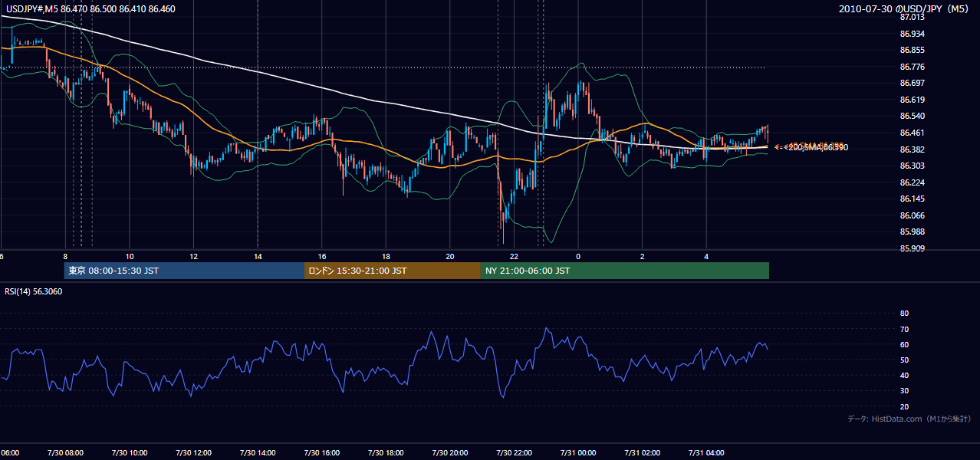
Task: Click the 7/30 20:00 bottom time label
Action: [x=449, y=452]
